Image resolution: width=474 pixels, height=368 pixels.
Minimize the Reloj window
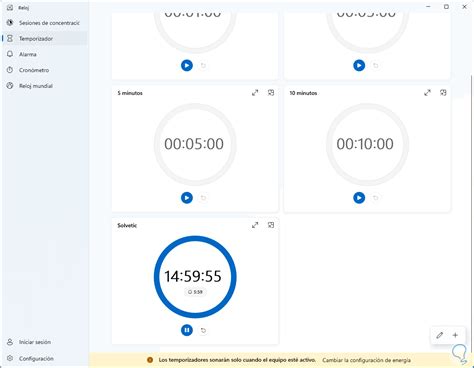point(428,7)
